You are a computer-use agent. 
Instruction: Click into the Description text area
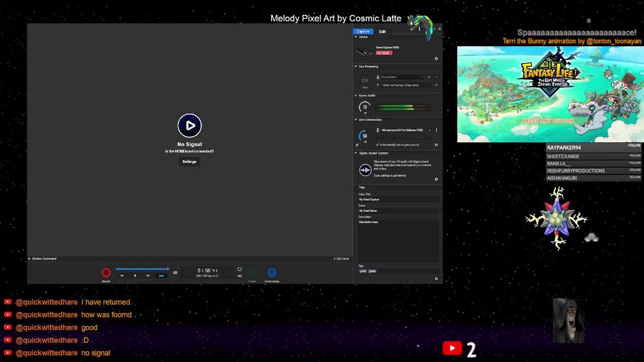(x=398, y=240)
